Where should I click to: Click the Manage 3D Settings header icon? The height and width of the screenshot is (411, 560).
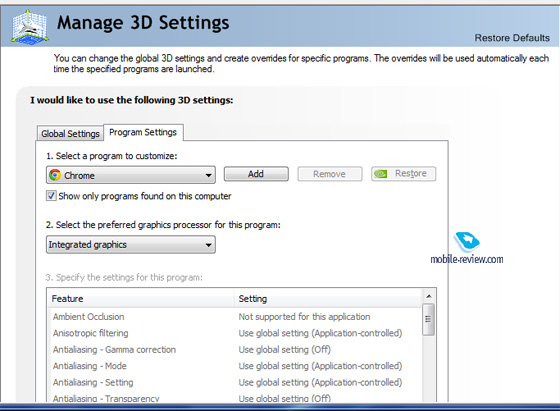click(30, 27)
